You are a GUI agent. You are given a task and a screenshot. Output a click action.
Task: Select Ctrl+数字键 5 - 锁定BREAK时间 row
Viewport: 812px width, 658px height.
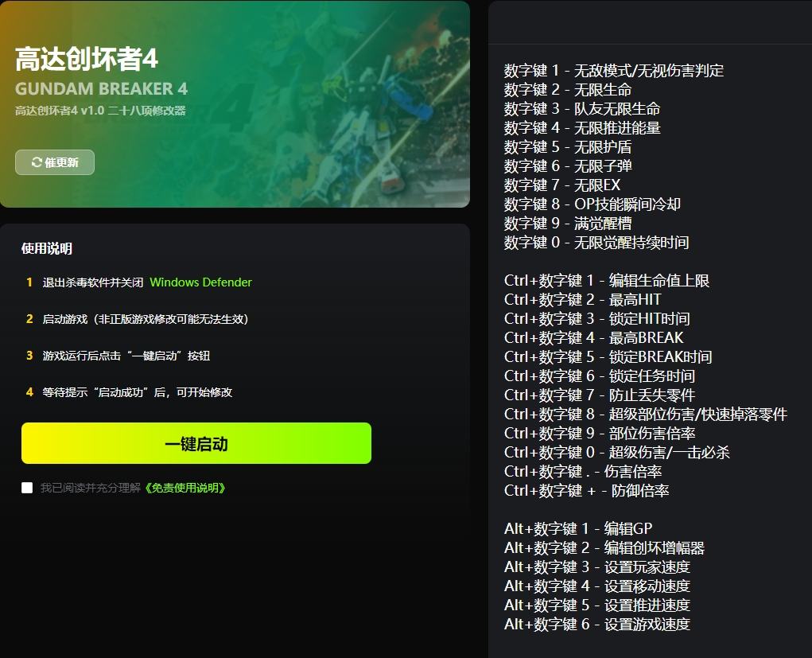608,357
